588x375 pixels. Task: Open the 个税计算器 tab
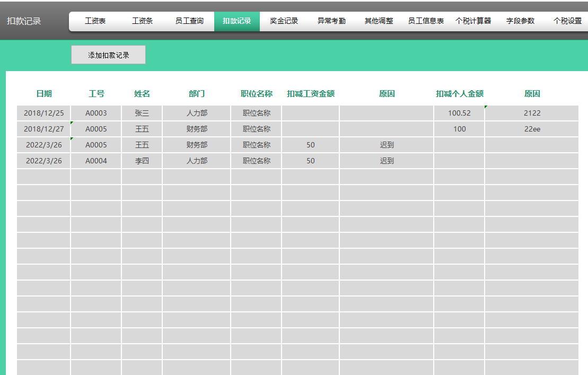point(473,21)
